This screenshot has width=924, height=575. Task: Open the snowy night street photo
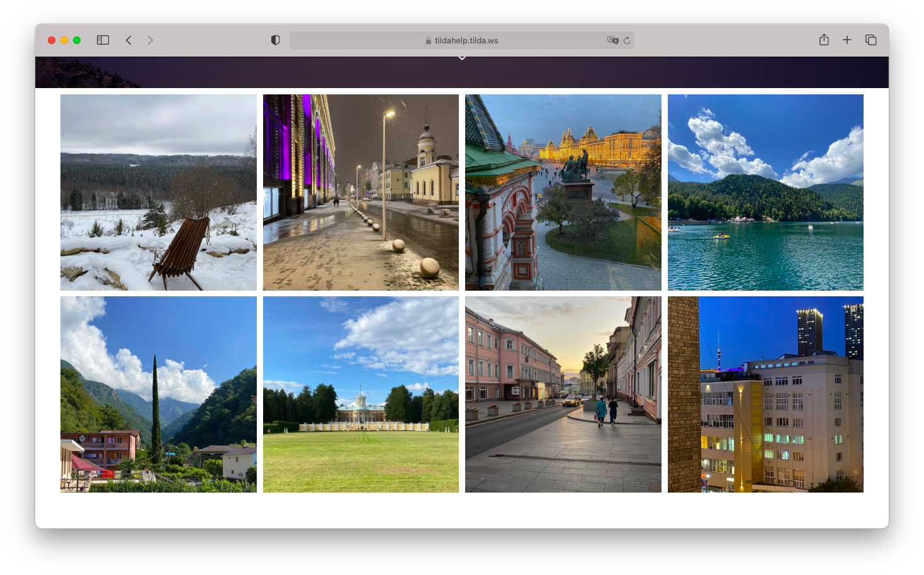tap(361, 193)
